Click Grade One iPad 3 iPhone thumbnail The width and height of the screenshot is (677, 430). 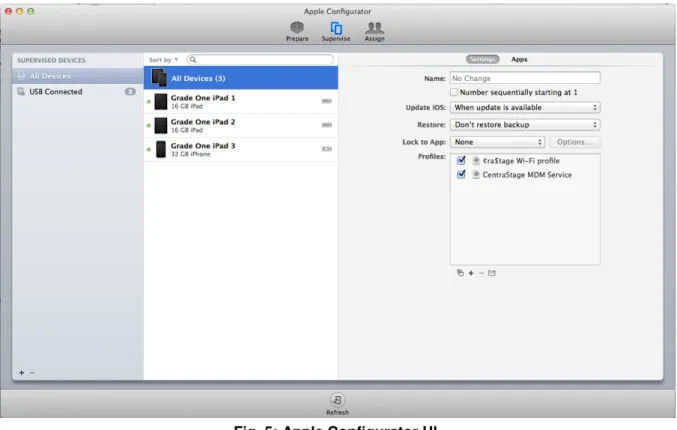click(x=161, y=149)
